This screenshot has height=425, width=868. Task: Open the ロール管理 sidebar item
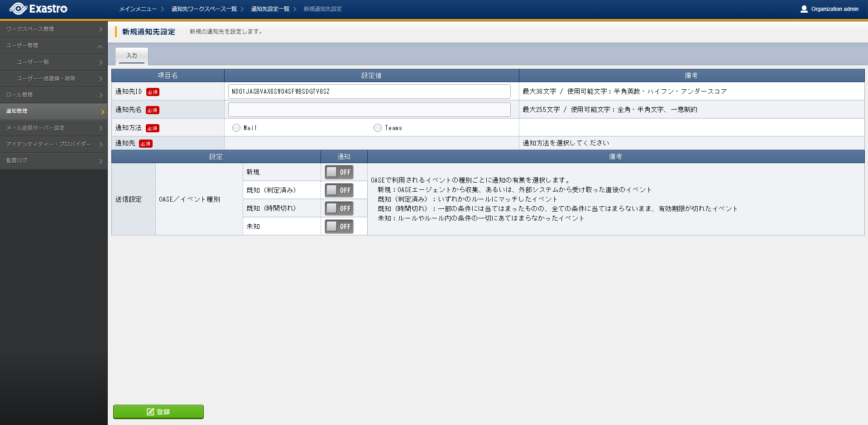[53, 95]
